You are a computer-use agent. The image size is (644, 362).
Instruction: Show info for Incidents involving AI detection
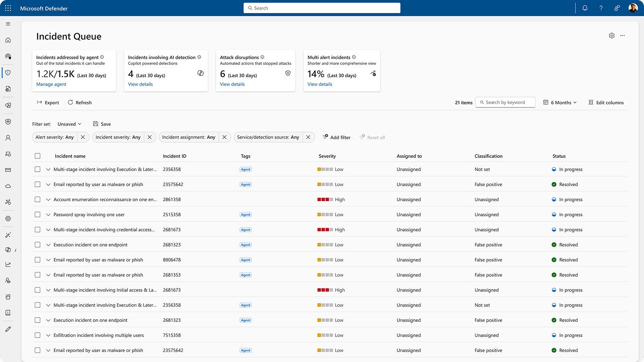199,57
